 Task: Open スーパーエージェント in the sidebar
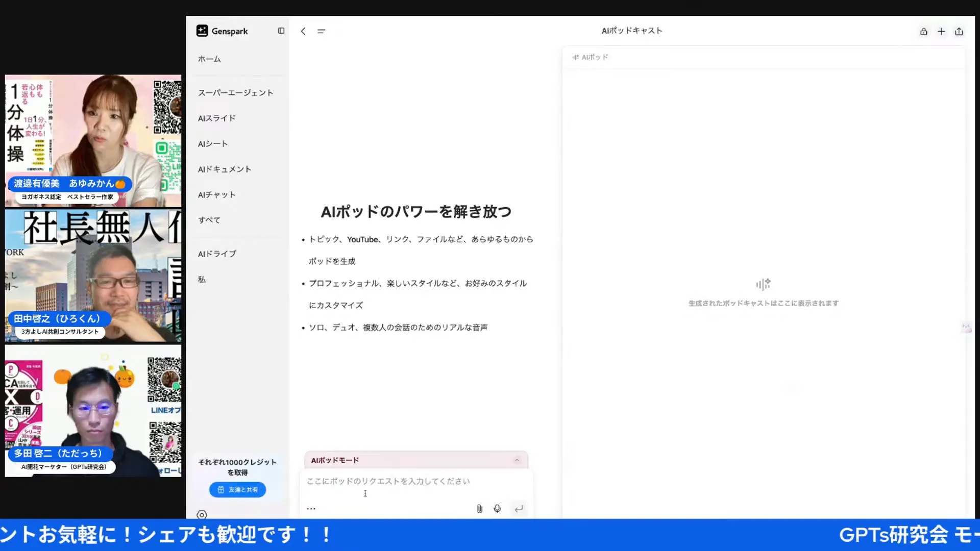click(235, 93)
